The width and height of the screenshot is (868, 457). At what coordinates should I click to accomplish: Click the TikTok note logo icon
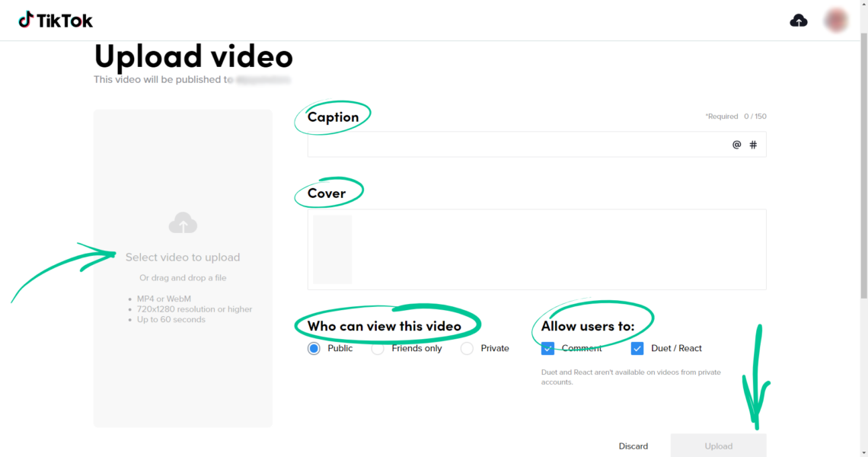point(25,20)
